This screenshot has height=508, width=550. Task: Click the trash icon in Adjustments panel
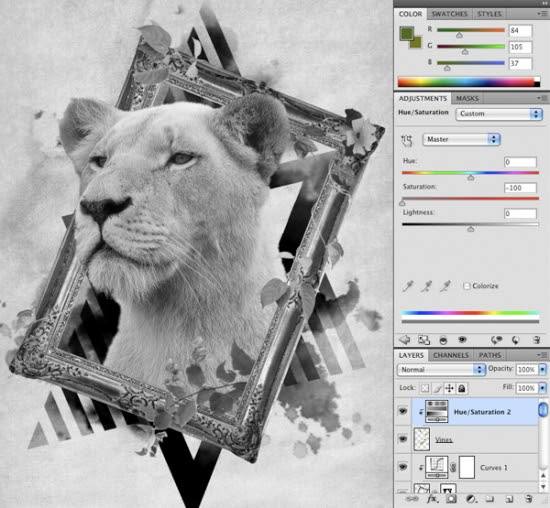pyautogui.click(x=536, y=340)
